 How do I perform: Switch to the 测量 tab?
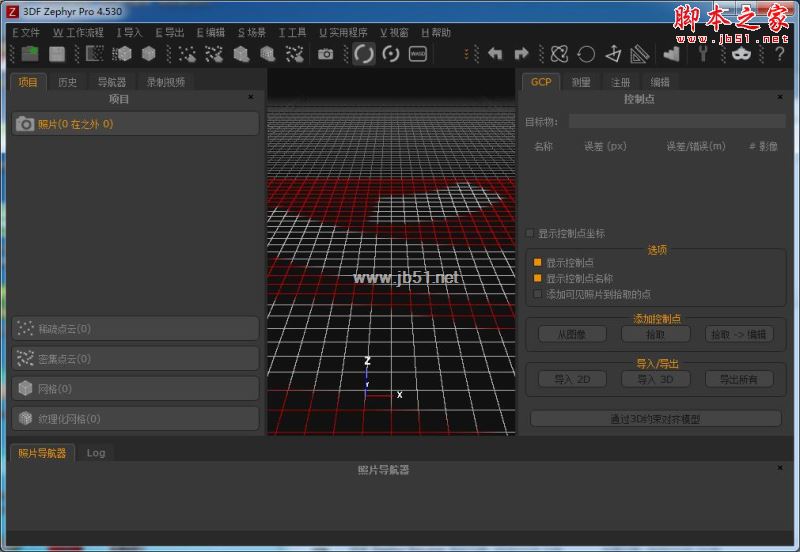coord(581,82)
